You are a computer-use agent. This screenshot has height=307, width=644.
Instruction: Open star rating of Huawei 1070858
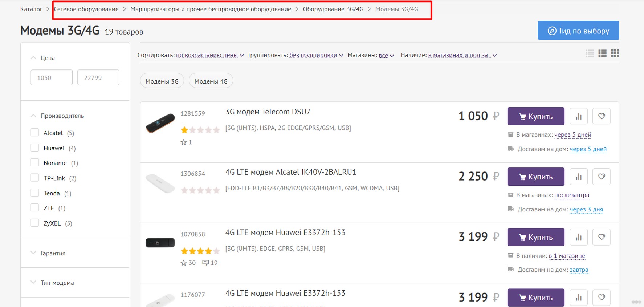200,251
